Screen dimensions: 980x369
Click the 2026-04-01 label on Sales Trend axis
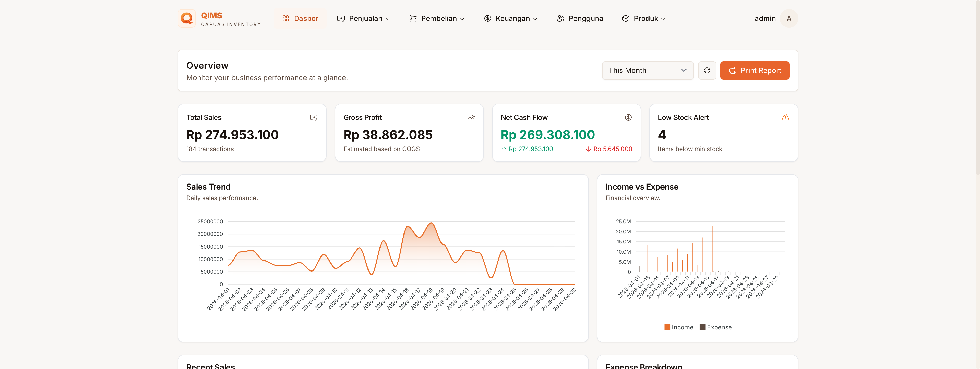coord(218,299)
